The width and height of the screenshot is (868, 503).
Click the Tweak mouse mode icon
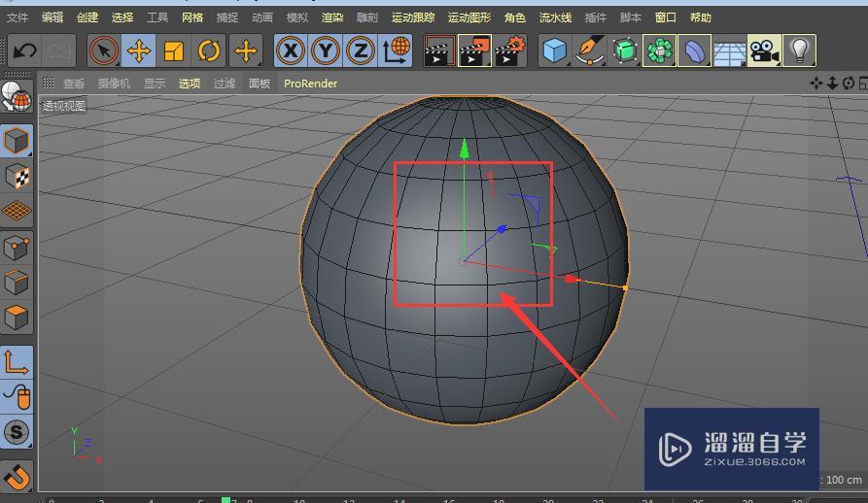[17, 397]
